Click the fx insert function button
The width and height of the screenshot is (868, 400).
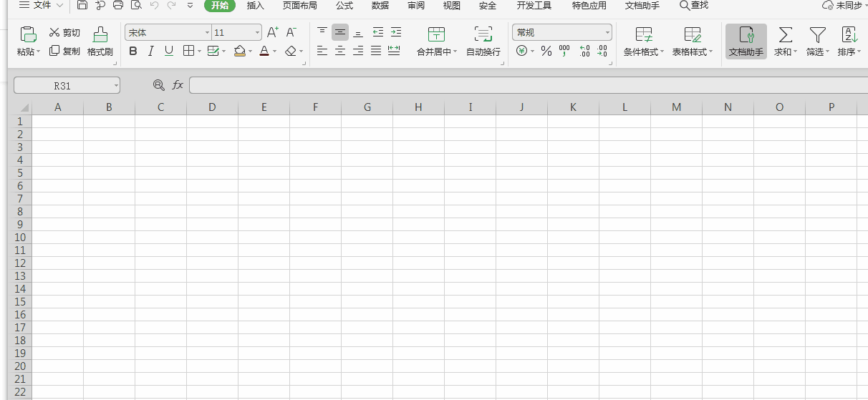178,85
